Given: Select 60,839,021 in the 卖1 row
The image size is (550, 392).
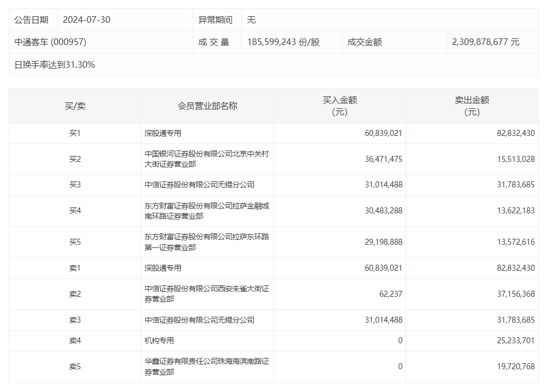Looking at the screenshot, I should tap(383, 269).
